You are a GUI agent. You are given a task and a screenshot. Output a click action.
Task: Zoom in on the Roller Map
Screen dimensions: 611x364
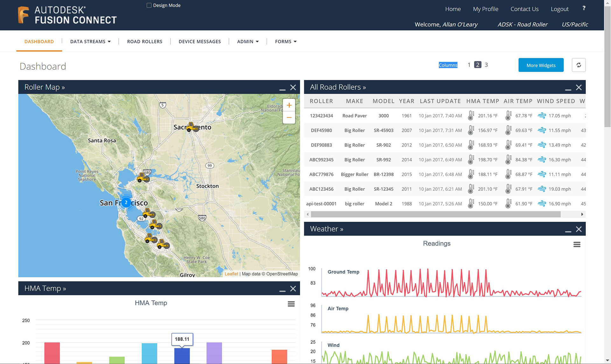pos(289,105)
